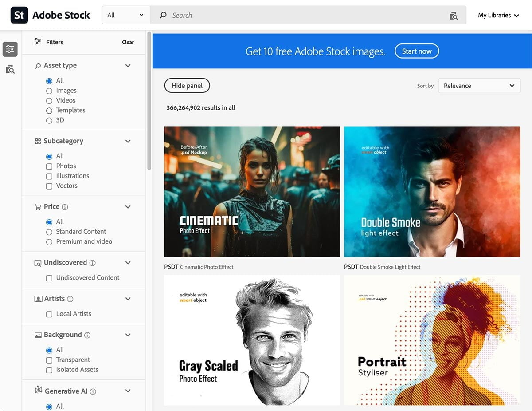This screenshot has width=532, height=411.
Task: Open the Gray Scaled Photo Effect thumbnail
Action: [252, 340]
